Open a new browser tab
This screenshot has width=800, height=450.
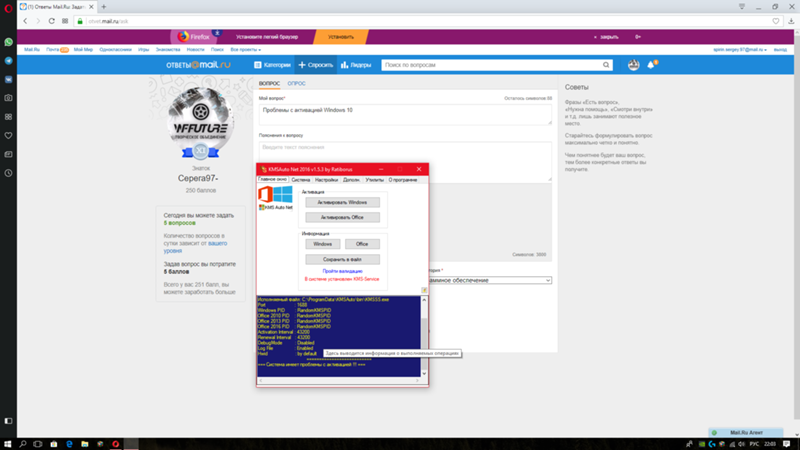click(104, 7)
